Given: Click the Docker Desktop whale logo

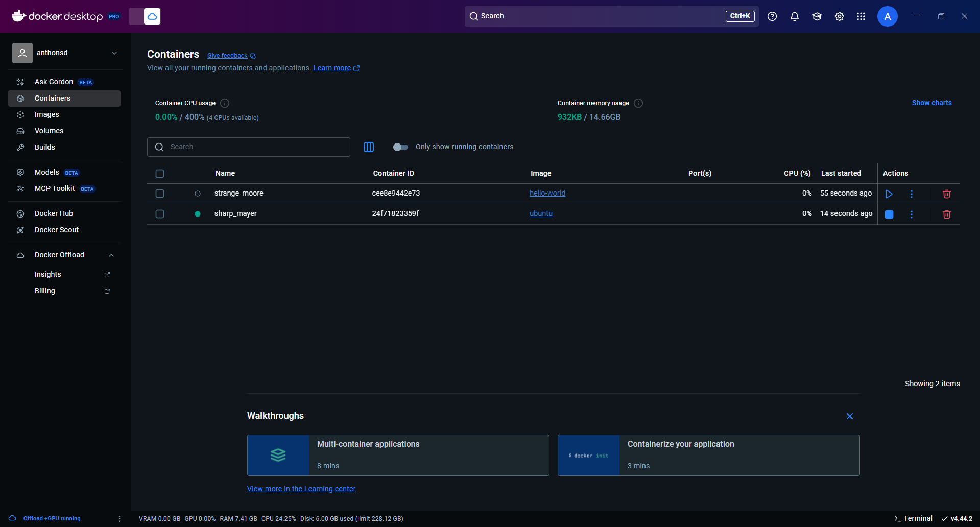Looking at the screenshot, I should pos(19,16).
